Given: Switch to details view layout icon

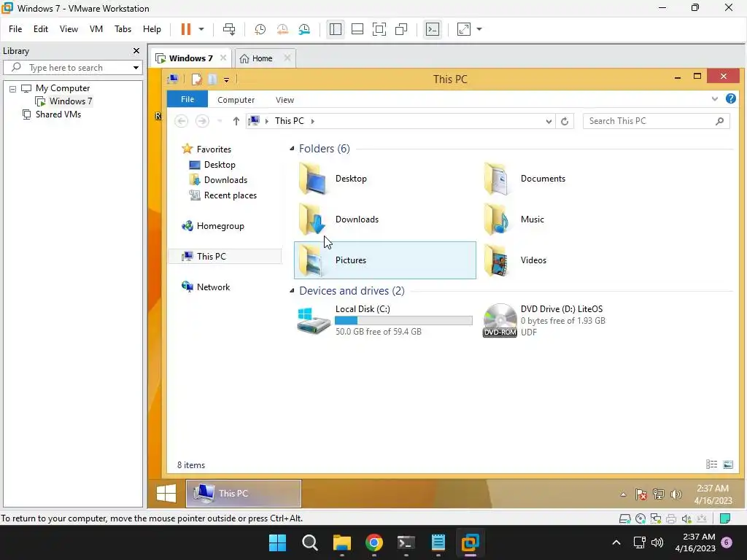Looking at the screenshot, I should click(x=711, y=464).
